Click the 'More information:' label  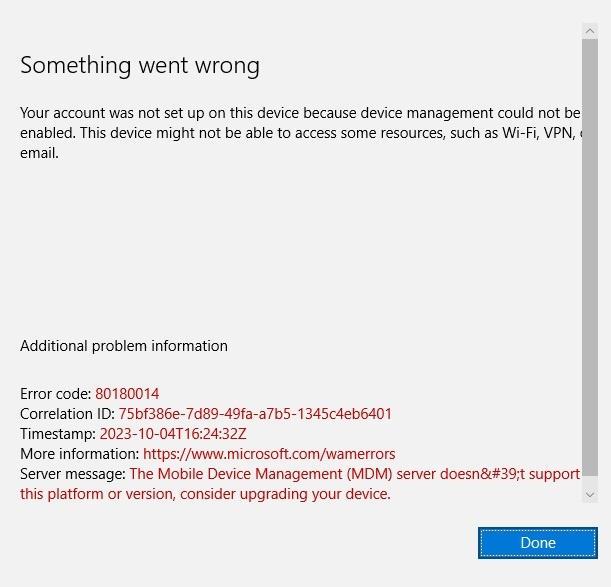79,454
